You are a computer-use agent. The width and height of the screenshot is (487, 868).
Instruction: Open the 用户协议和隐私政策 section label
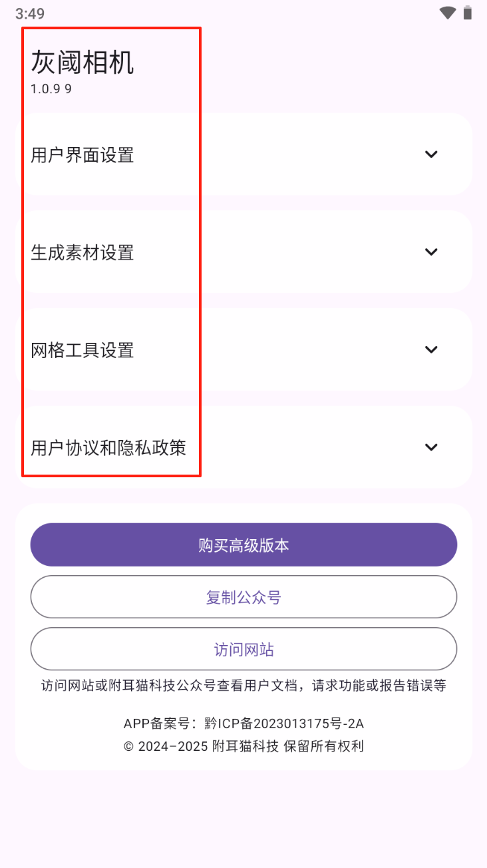pyautogui.click(x=108, y=448)
